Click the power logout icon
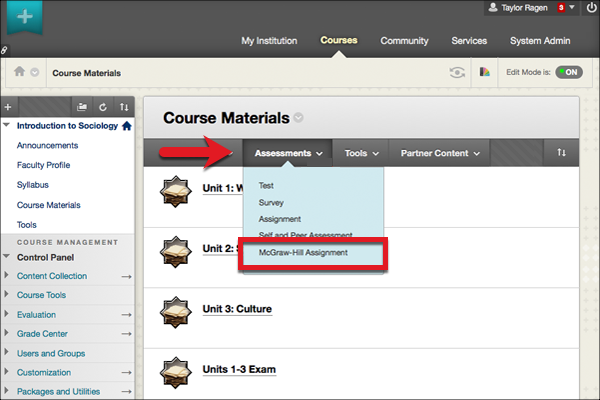 coord(588,7)
